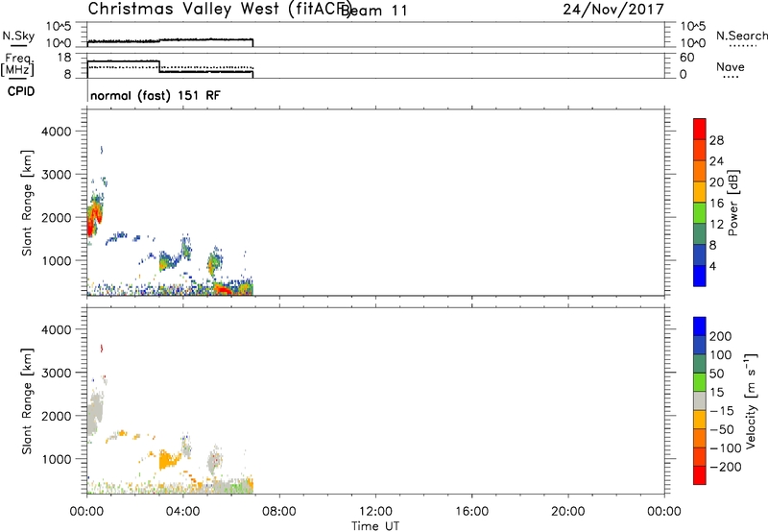Click the '100' value on Velocity colorbar
The image size is (768, 532).
tap(721, 355)
